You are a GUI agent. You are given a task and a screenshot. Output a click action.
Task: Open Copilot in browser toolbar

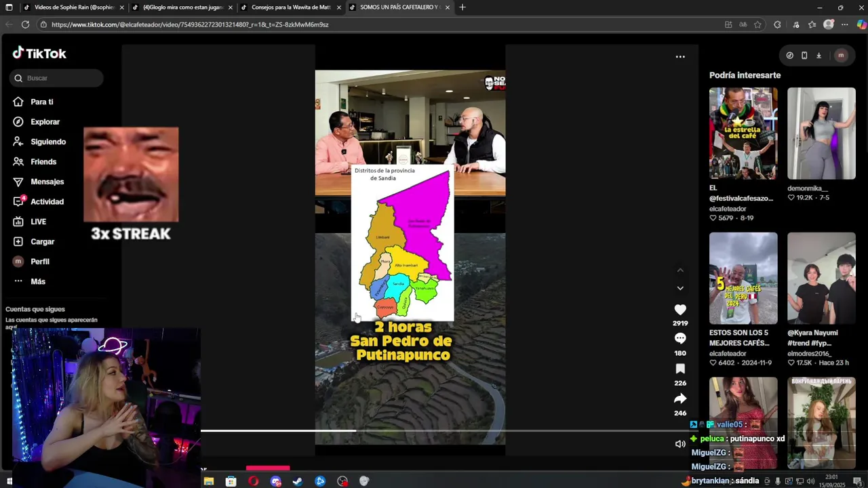coord(861,24)
